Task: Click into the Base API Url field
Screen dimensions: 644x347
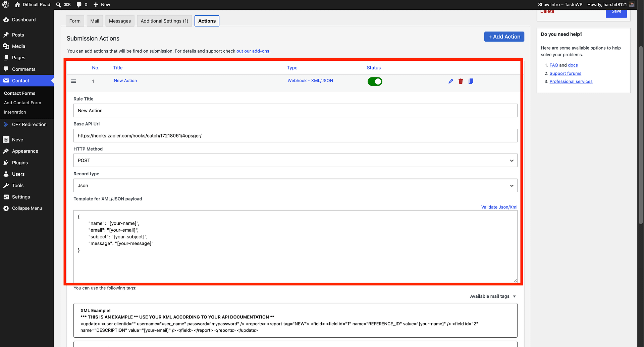Action: (x=295, y=135)
